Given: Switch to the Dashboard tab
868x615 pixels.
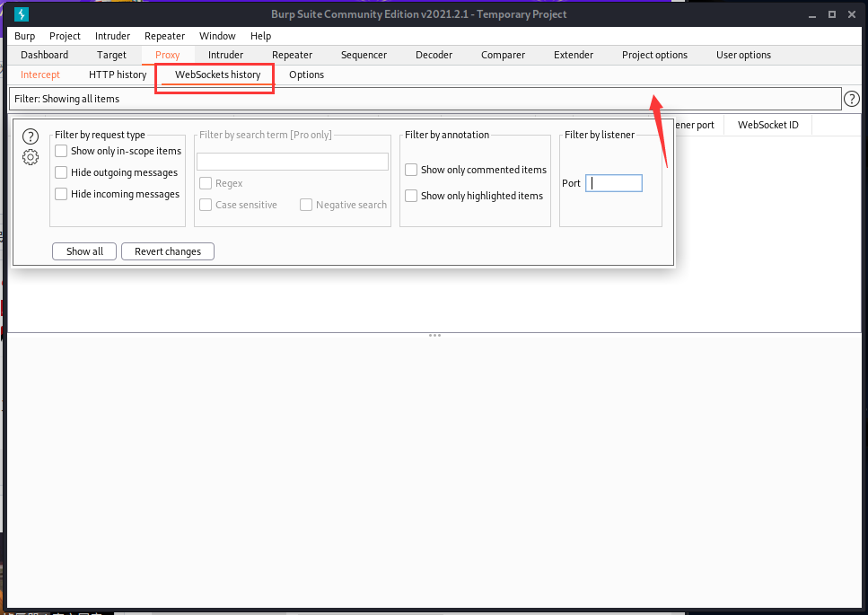Looking at the screenshot, I should point(44,55).
